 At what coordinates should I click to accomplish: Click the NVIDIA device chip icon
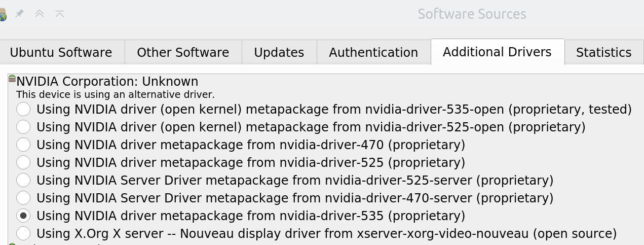(x=12, y=78)
